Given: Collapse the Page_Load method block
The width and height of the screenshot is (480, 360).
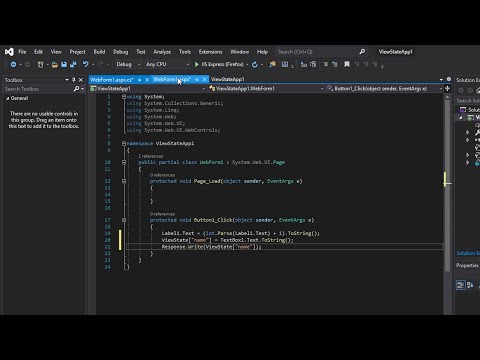Looking at the screenshot, I should 124,181.
